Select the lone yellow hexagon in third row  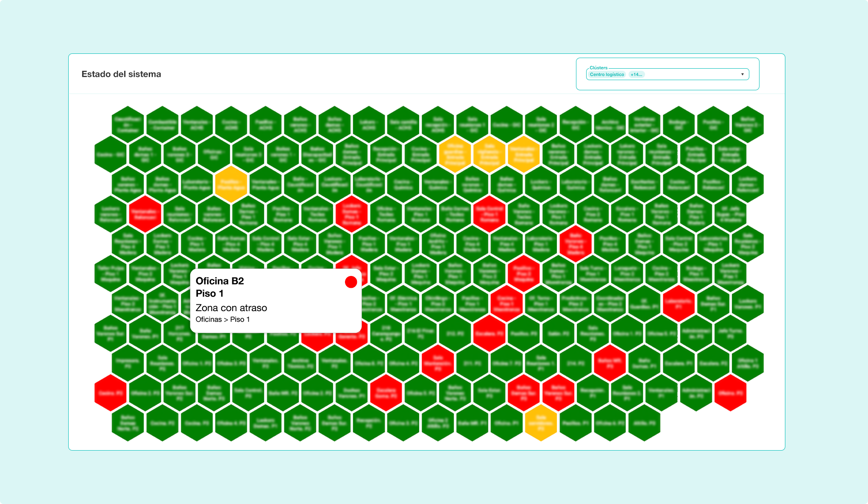click(231, 184)
